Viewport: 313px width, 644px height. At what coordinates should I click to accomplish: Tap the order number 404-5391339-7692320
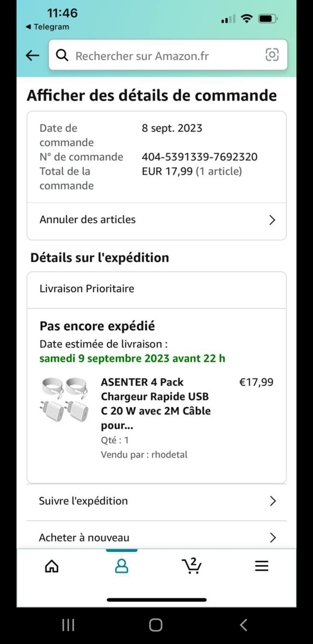[199, 157]
